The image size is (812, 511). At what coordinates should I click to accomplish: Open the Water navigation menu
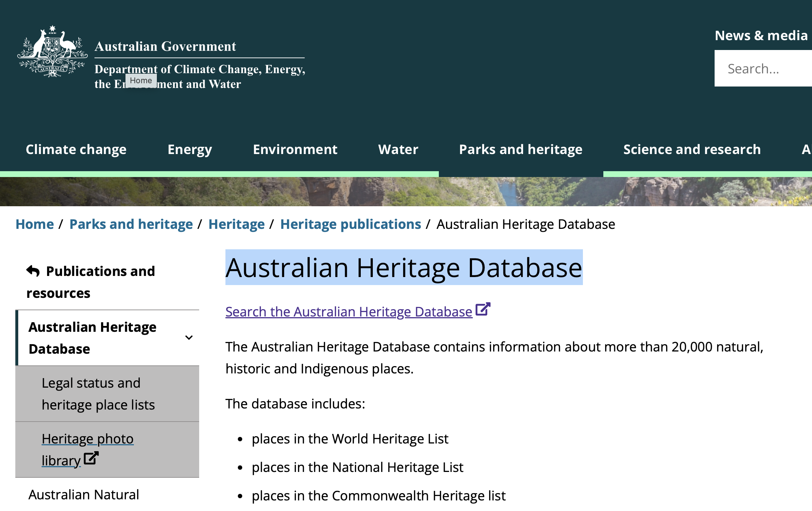pos(398,149)
